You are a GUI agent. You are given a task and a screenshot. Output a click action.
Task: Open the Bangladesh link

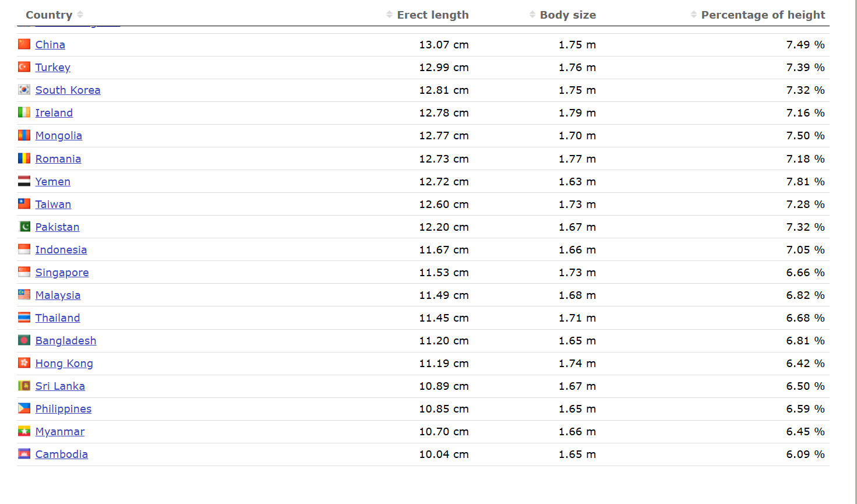coord(66,341)
